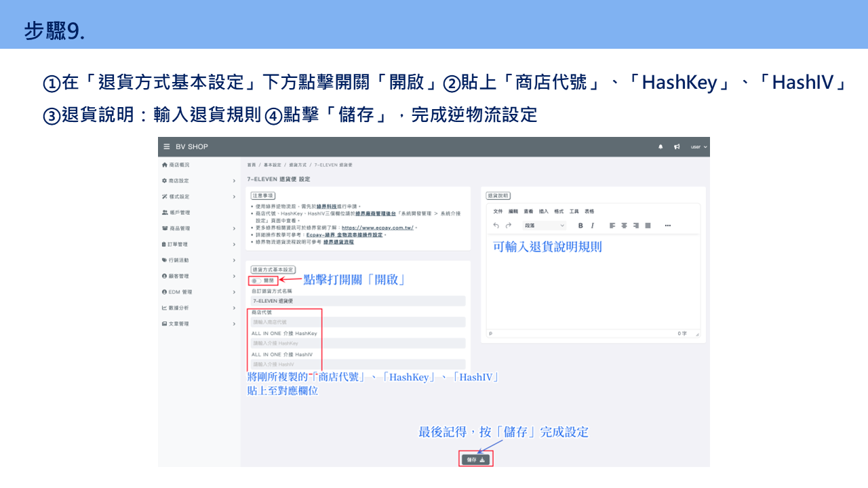Open the 插入 menu in the editor

pyautogui.click(x=544, y=211)
